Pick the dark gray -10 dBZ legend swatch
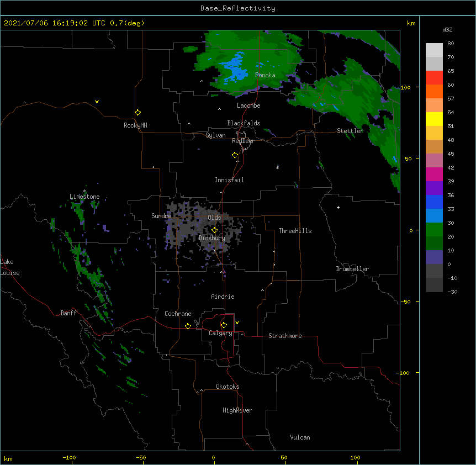The height and width of the screenshot is (465, 476). [x=434, y=285]
